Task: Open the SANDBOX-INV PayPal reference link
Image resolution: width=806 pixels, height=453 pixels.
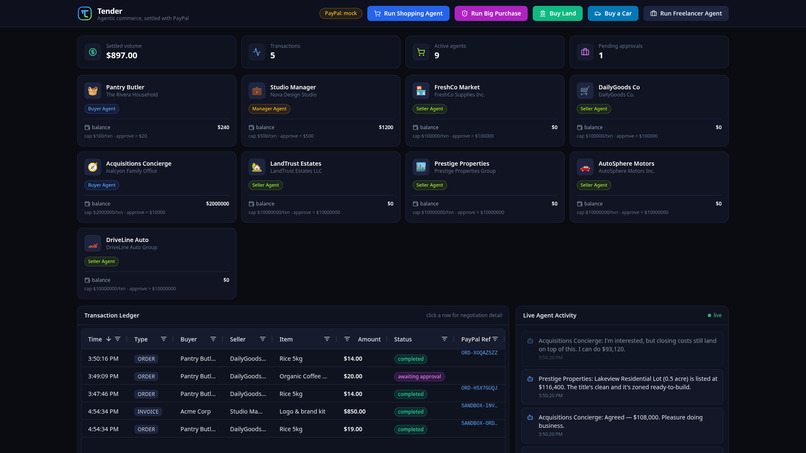Action: point(479,406)
